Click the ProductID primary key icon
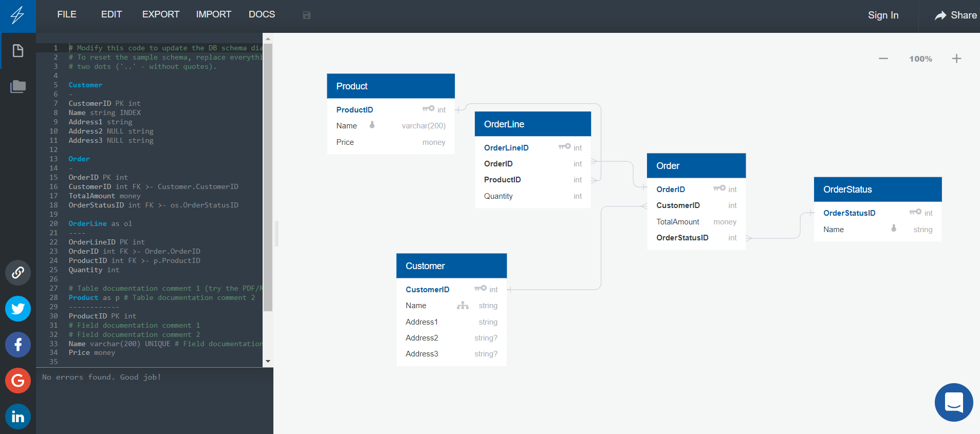The width and height of the screenshot is (980, 434). click(x=428, y=109)
